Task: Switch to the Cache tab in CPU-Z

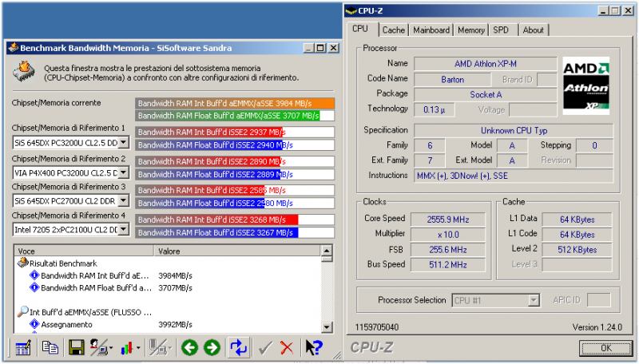Action: pos(393,30)
